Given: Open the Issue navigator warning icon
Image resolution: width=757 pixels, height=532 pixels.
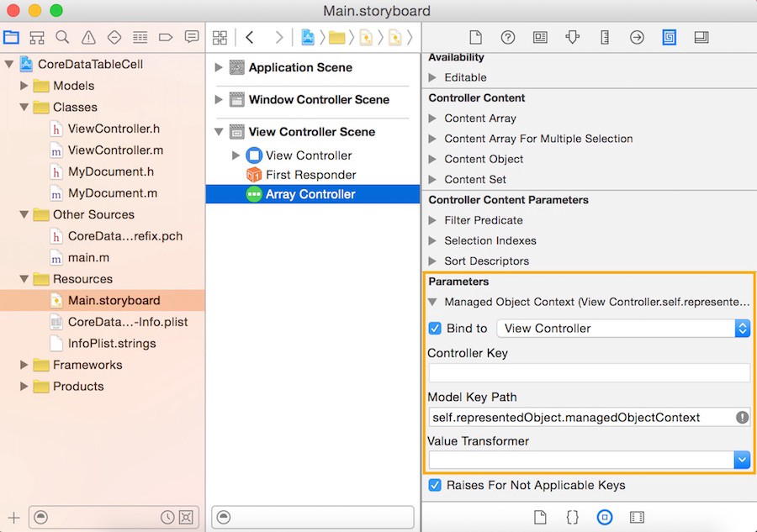Looking at the screenshot, I should [x=88, y=37].
